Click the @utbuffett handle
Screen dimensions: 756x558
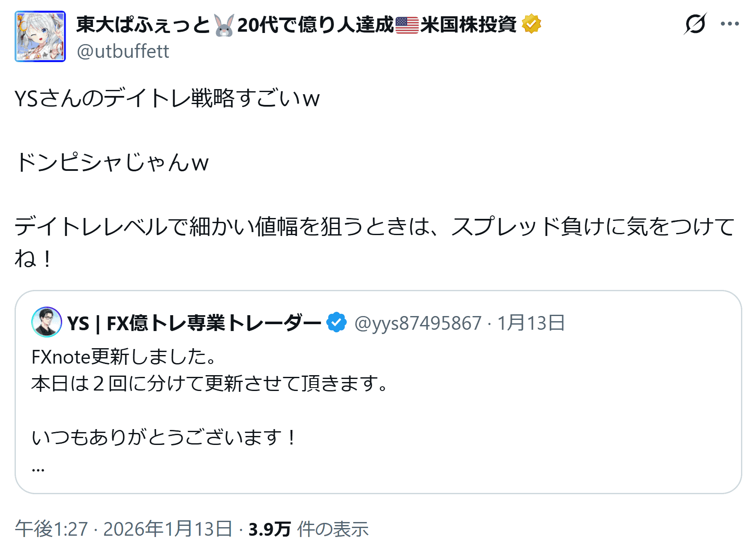123,51
